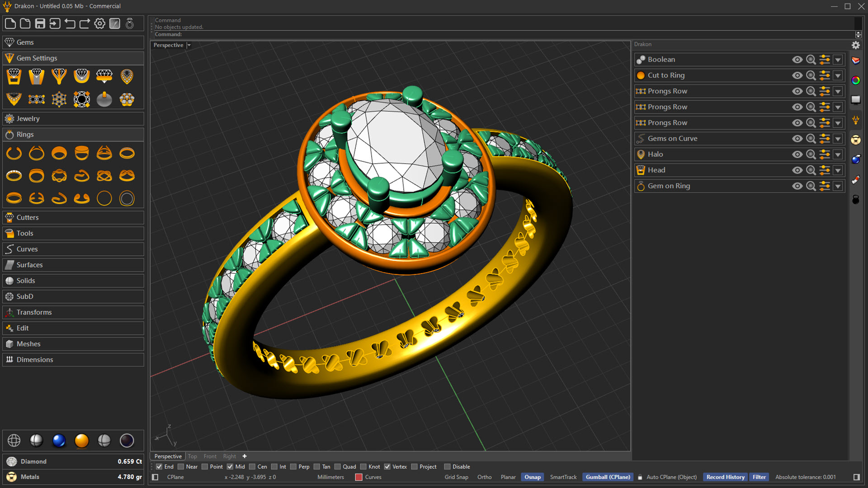Toggle Gumball (CPlane) button
The width and height of the screenshot is (868, 488).
(608, 477)
